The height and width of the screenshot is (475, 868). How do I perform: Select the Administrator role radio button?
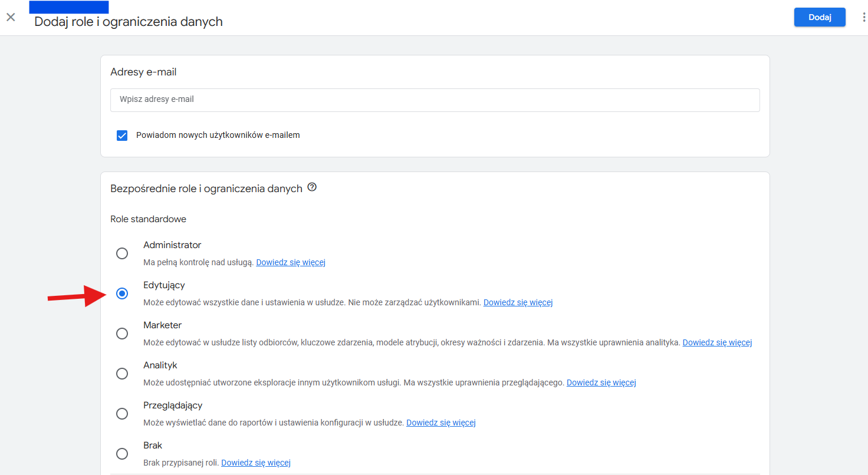click(122, 253)
